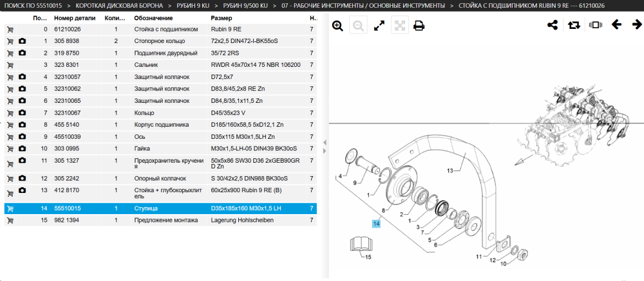The image size is (644, 281).
Task: Click part number 455 5140
Action: pos(67,125)
